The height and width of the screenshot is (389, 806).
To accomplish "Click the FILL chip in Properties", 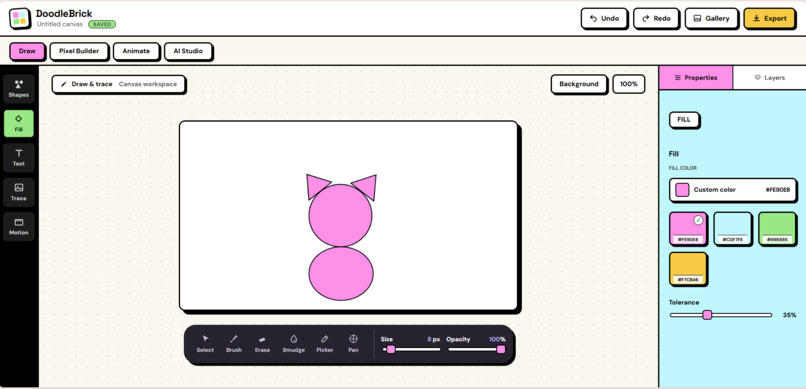I will (684, 120).
